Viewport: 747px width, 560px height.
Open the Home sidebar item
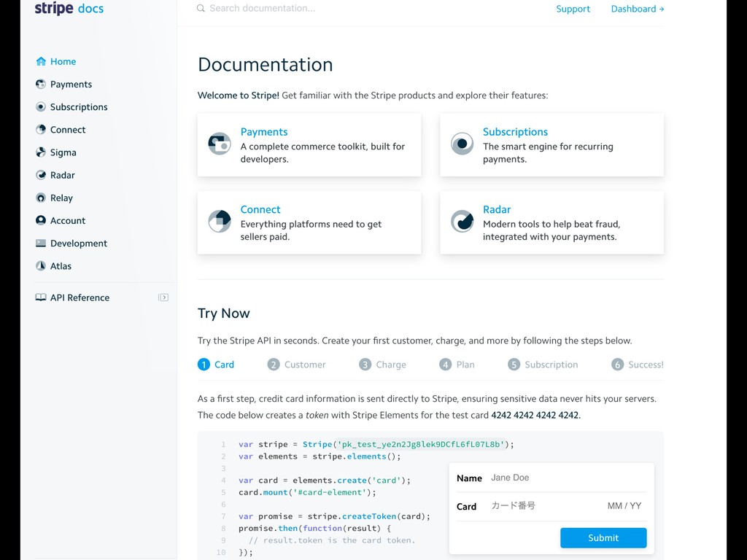tap(63, 61)
